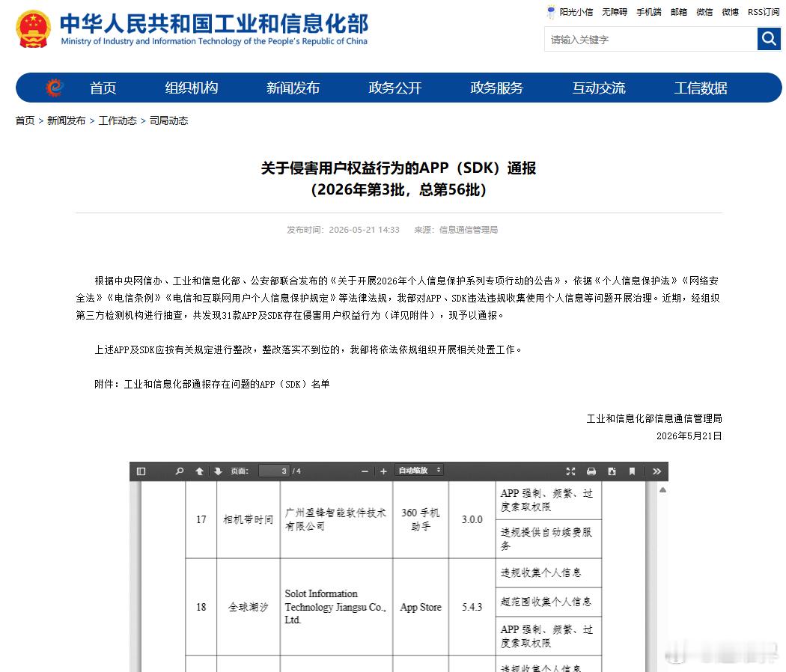Go to next PDF page
The height and width of the screenshot is (672, 786).
pos(218,471)
